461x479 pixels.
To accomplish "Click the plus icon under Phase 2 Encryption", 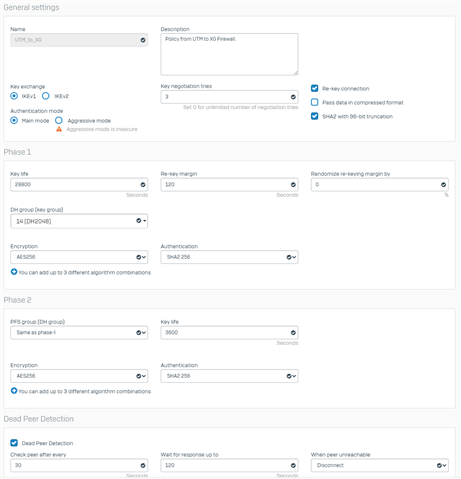I will [14, 391].
